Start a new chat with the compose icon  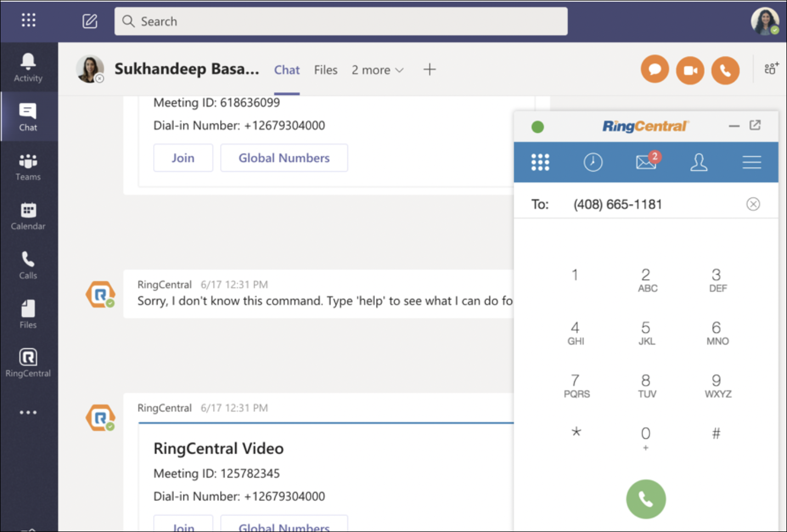pos(89,21)
